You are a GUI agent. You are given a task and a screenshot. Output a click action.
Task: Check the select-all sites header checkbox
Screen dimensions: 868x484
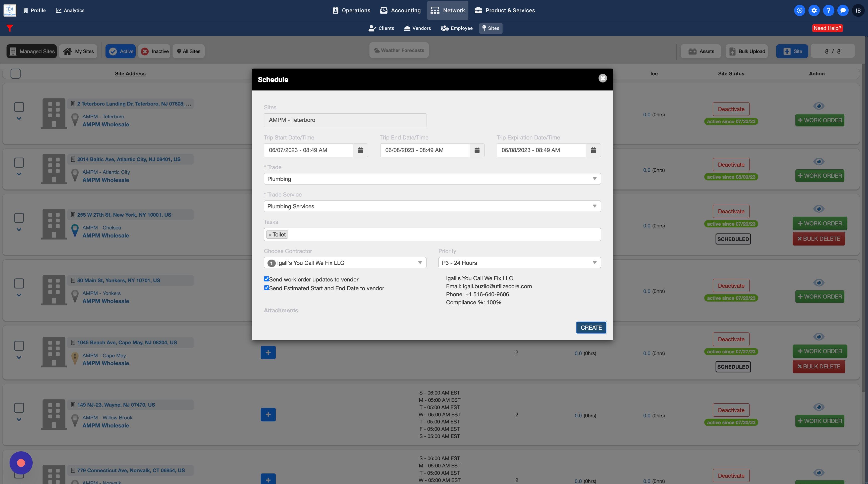click(16, 73)
